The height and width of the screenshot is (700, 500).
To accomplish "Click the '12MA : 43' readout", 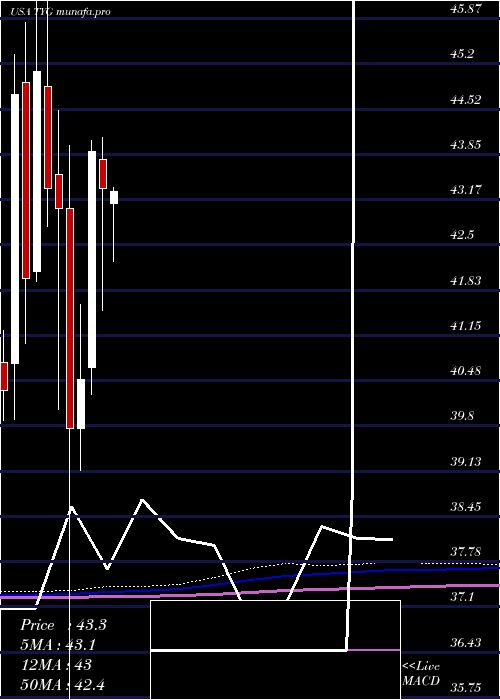I will [56, 665].
